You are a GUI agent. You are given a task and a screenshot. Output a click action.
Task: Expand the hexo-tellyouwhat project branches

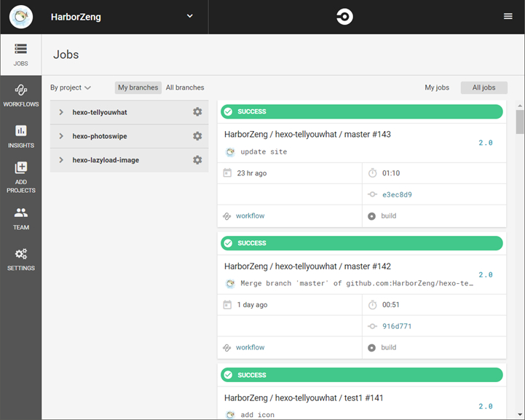61,112
